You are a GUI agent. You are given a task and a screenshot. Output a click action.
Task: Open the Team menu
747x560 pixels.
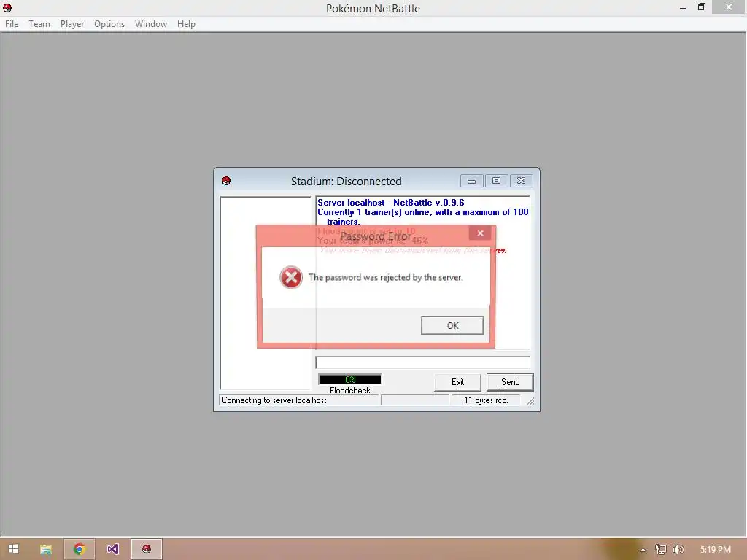pyautogui.click(x=39, y=24)
